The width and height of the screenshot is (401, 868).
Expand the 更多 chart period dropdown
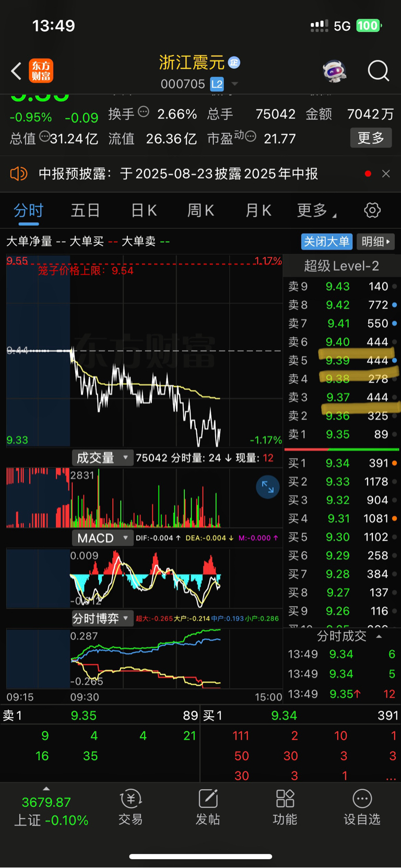[316, 210]
